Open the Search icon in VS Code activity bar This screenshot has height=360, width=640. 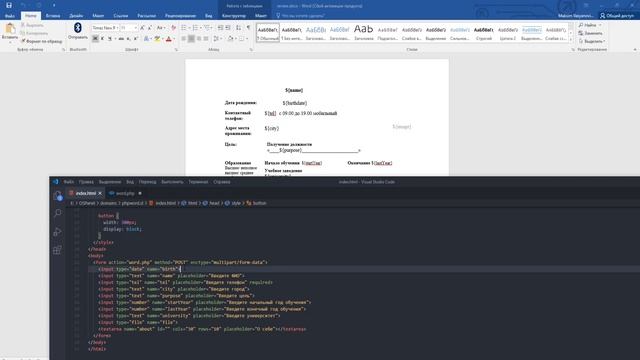pyautogui.click(x=58, y=213)
